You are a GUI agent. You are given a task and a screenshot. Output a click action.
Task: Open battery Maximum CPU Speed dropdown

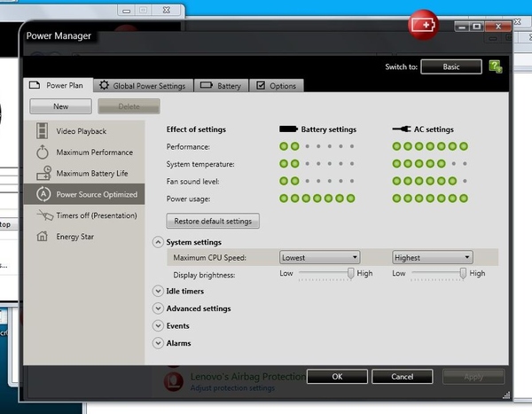(x=319, y=257)
